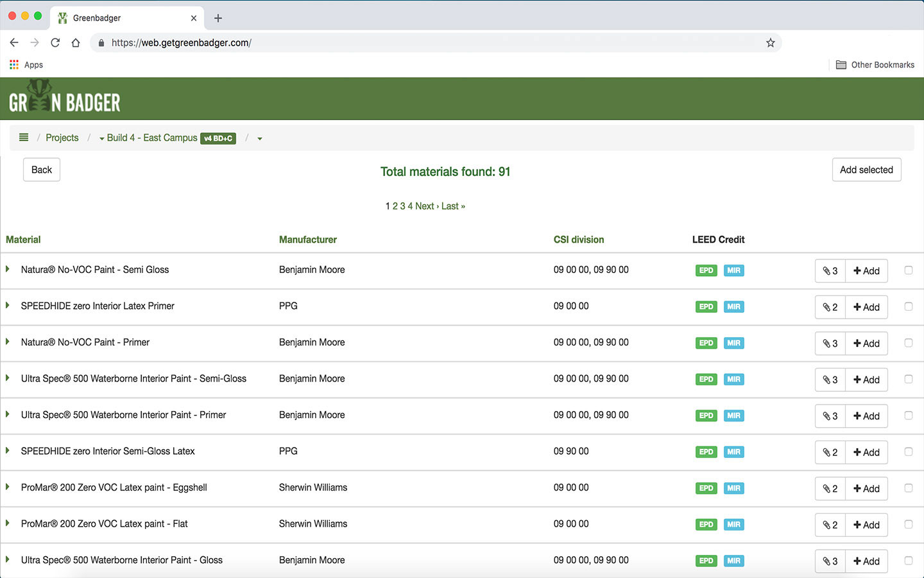Open attachments for SPEEDHIDE Interior Latex Primer
Image resolution: width=924 pixels, height=578 pixels.
830,307
